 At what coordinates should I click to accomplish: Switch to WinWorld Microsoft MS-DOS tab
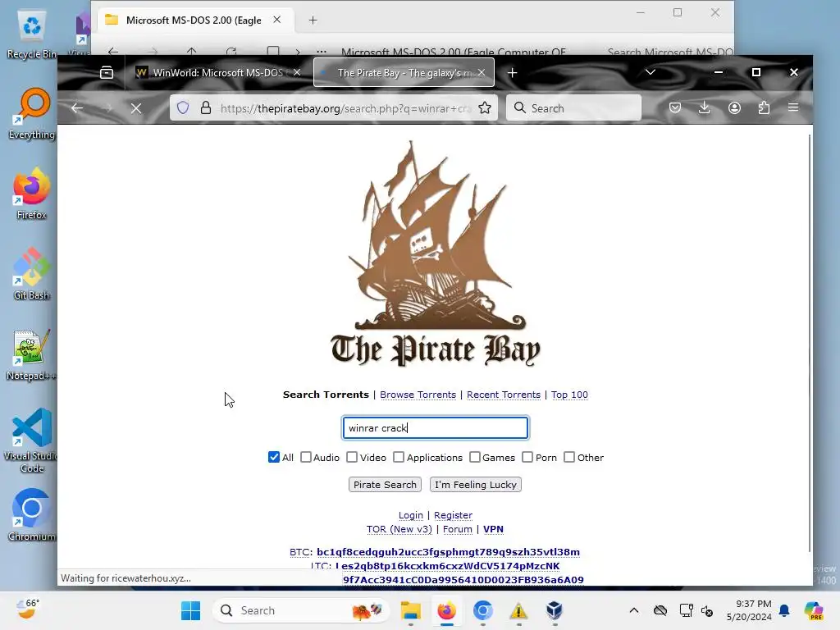pyautogui.click(x=218, y=72)
